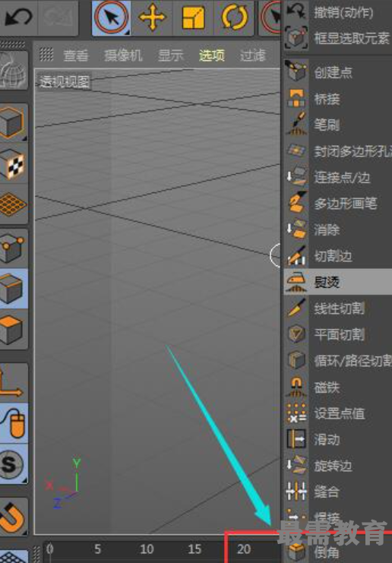
Task: Choose 多边形画笔 tool
Action: pyautogui.click(x=337, y=204)
